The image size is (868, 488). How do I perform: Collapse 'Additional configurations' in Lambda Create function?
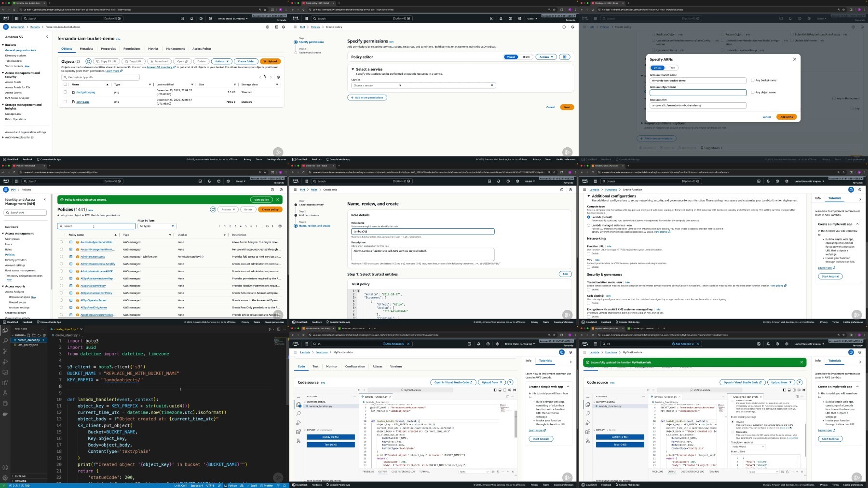tap(589, 196)
